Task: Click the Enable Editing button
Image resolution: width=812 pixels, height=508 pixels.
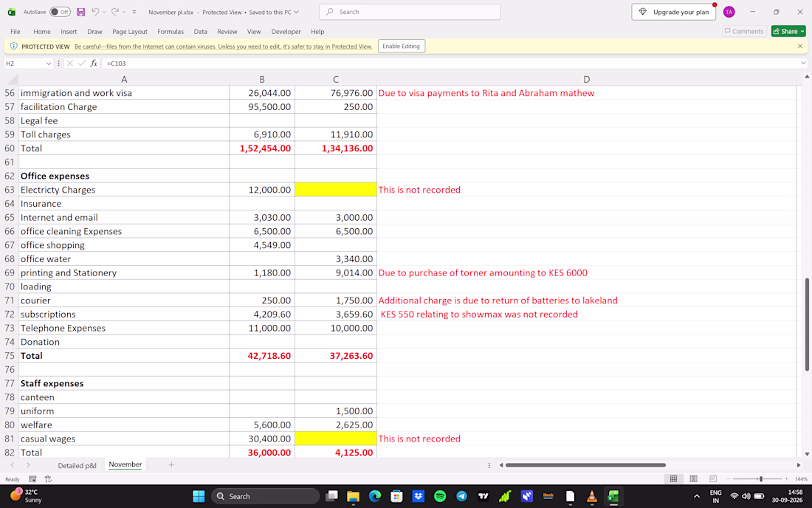Action: click(x=402, y=46)
